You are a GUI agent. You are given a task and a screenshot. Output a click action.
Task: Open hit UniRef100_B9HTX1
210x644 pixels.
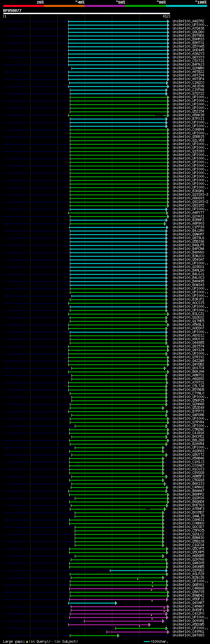188,43
